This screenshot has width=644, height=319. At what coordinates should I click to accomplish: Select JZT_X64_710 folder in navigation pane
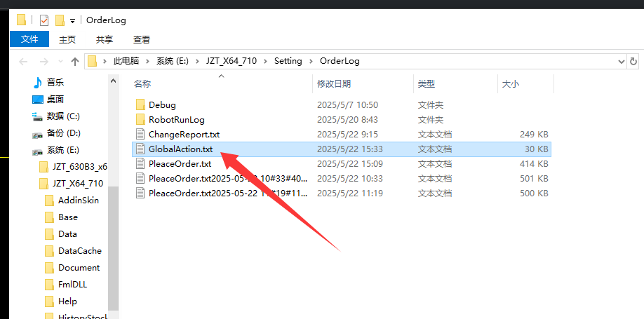pos(78,184)
